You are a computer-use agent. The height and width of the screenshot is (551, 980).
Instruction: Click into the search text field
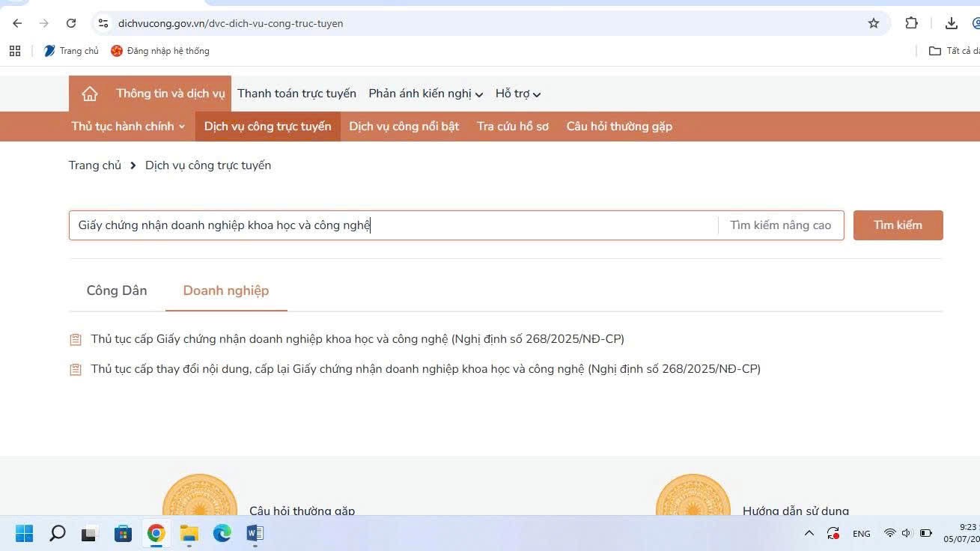pyautogui.click(x=393, y=225)
